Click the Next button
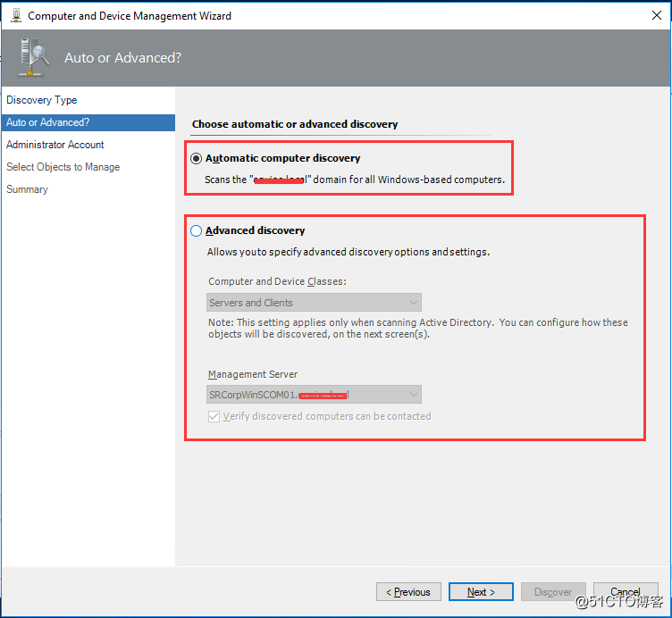Image resolution: width=672 pixels, height=618 pixels. click(x=481, y=592)
